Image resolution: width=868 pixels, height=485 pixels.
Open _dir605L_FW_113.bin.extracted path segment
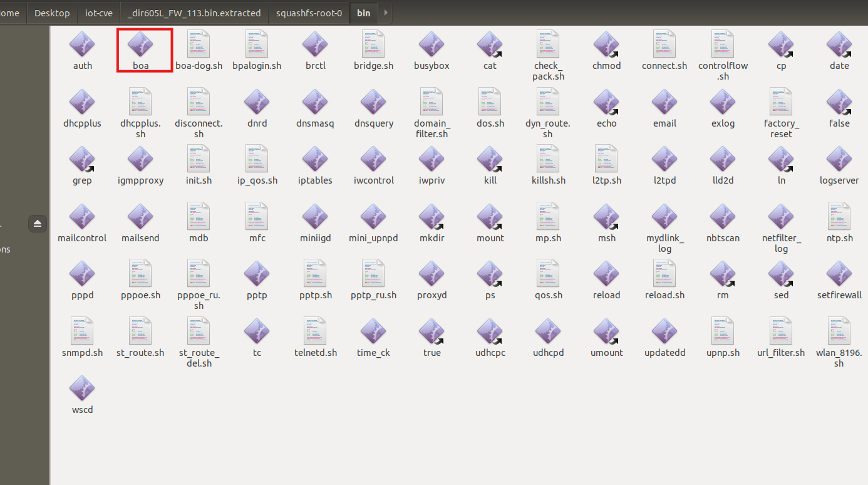pos(194,13)
